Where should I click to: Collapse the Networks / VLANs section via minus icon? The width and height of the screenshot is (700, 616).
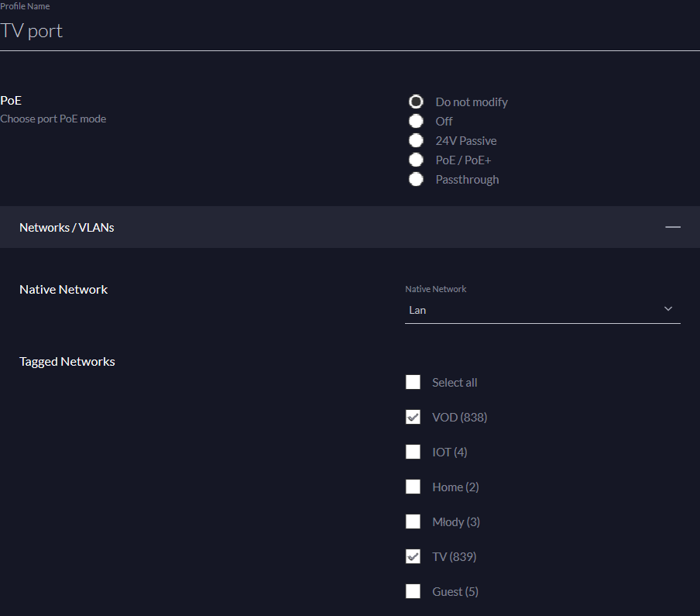pos(672,227)
